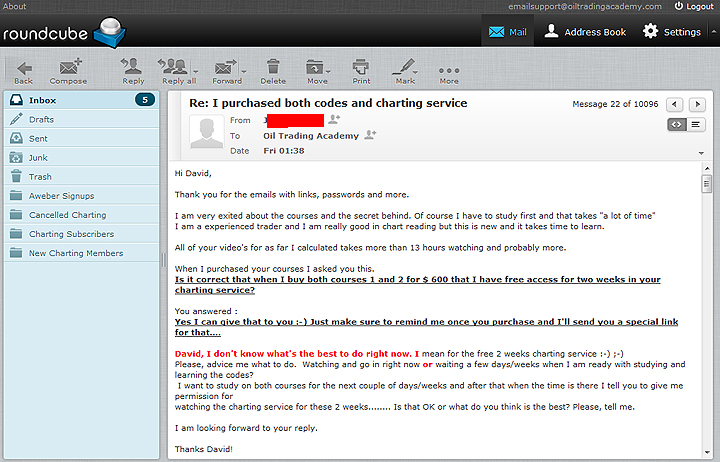Go to the previous message
The image size is (720, 462).
[674, 104]
